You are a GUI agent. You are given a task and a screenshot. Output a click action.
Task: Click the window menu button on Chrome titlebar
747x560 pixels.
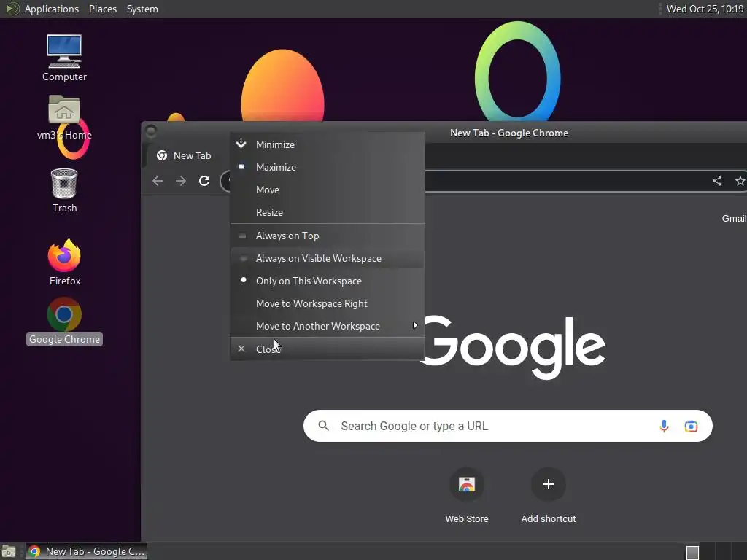(151, 131)
